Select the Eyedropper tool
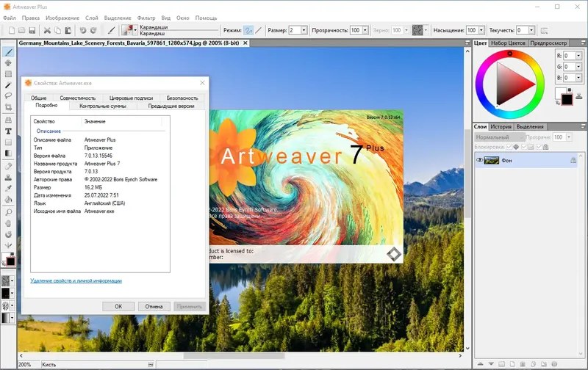Image resolution: width=588 pixels, height=370 pixels. [x=8, y=189]
